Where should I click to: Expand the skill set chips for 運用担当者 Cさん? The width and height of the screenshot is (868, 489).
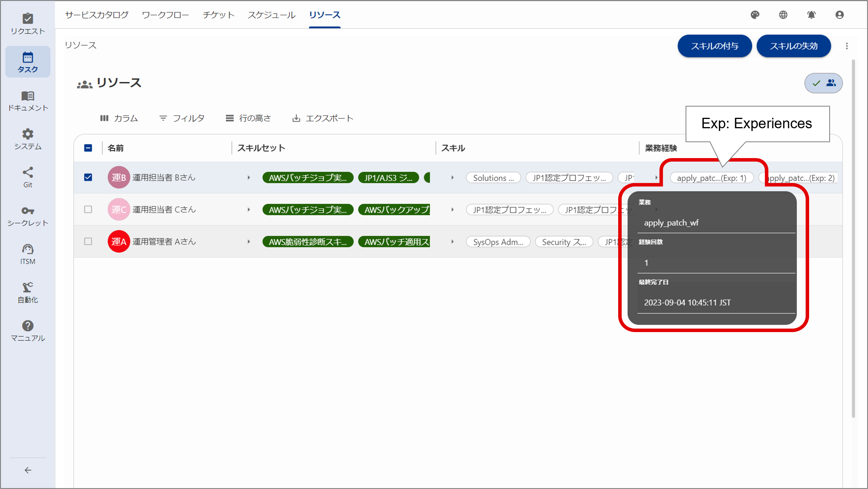click(x=248, y=209)
